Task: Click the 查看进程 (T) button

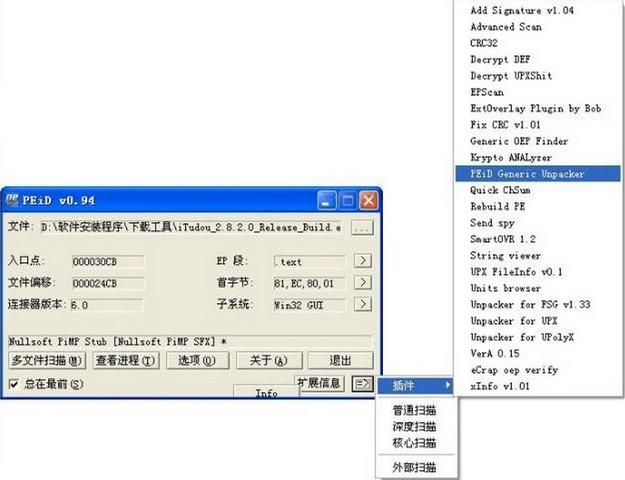Action: (x=126, y=360)
